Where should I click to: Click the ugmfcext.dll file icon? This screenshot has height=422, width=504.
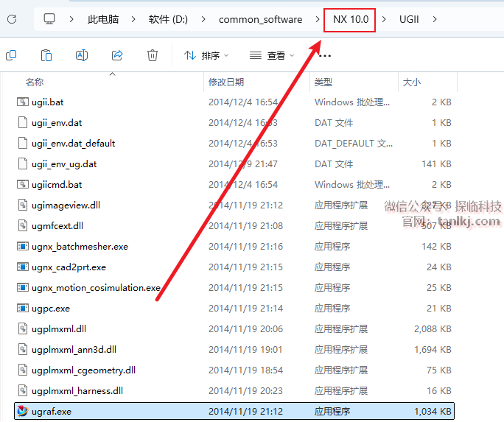click(23, 226)
